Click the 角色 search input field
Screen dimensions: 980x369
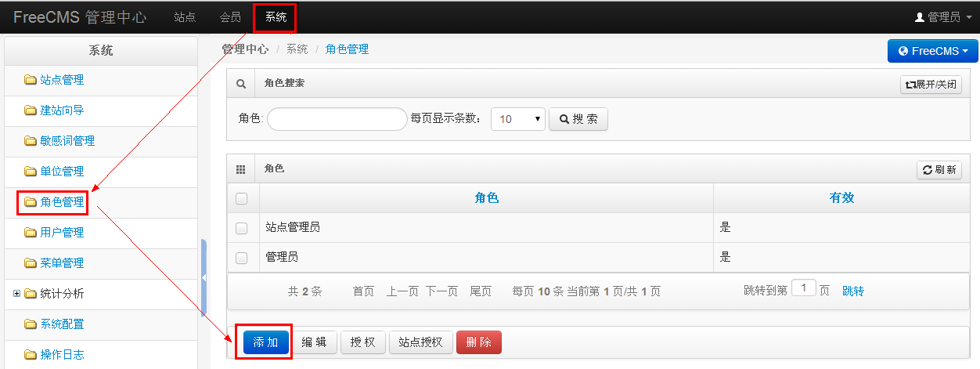pyautogui.click(x=337, y=119)
